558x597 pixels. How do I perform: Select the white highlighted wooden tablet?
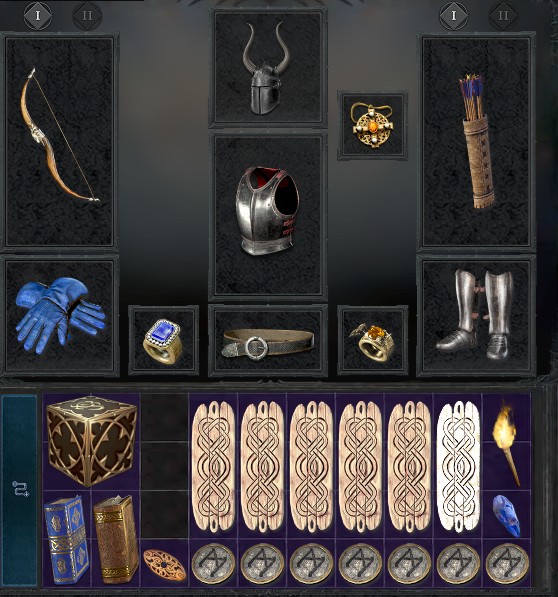(x=458, y=466)
